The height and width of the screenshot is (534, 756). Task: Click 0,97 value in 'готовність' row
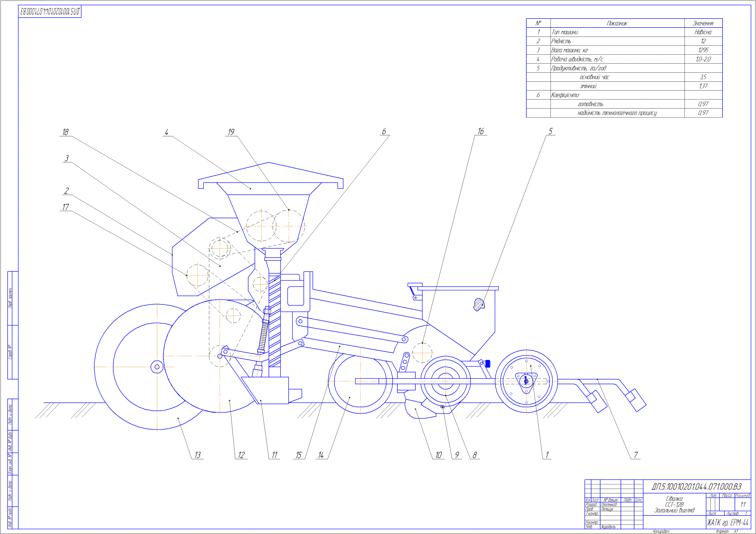coord(703,104)
